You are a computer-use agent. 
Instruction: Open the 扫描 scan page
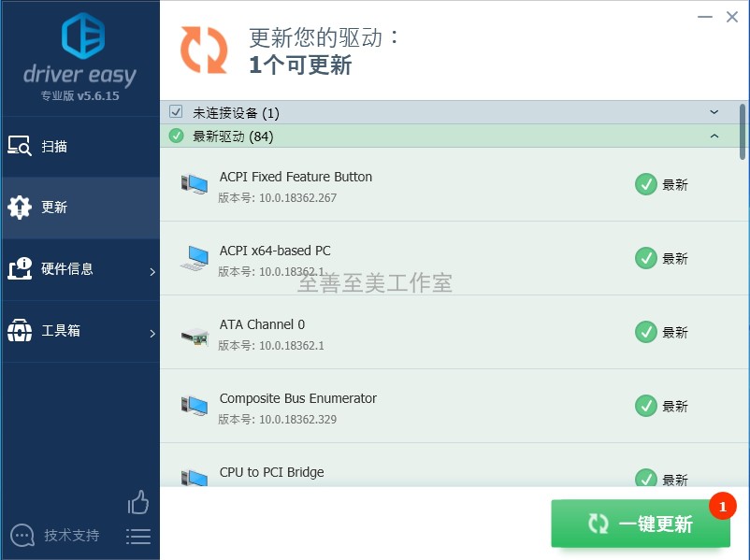[x=80, y=147]
